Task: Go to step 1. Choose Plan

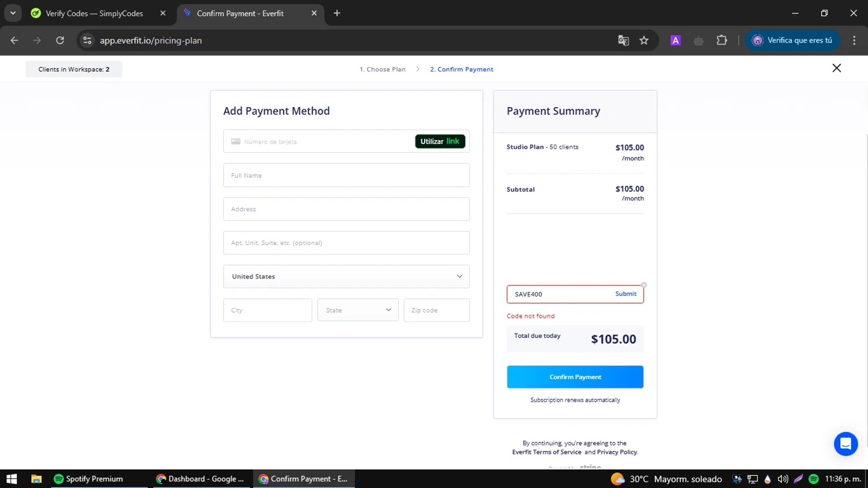Action: (382, 69)
